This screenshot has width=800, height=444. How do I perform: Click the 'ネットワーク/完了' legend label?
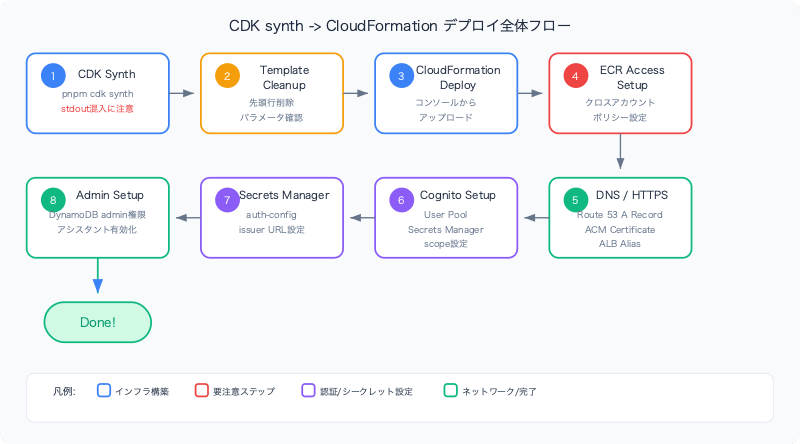click(499, 391)
